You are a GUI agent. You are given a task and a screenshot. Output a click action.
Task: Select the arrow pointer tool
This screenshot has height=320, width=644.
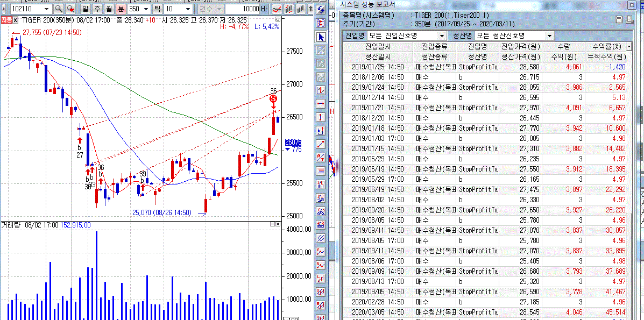point(321,37)
